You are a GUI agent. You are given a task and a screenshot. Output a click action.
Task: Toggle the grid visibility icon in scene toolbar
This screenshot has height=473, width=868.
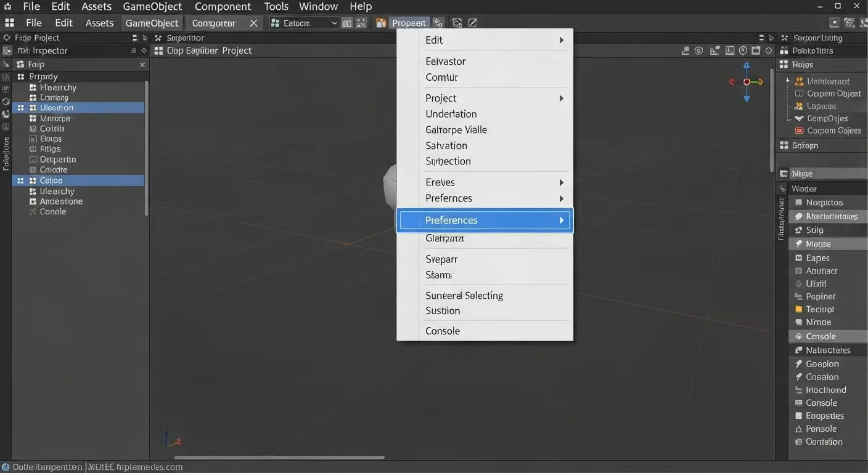tap(756, 51)
